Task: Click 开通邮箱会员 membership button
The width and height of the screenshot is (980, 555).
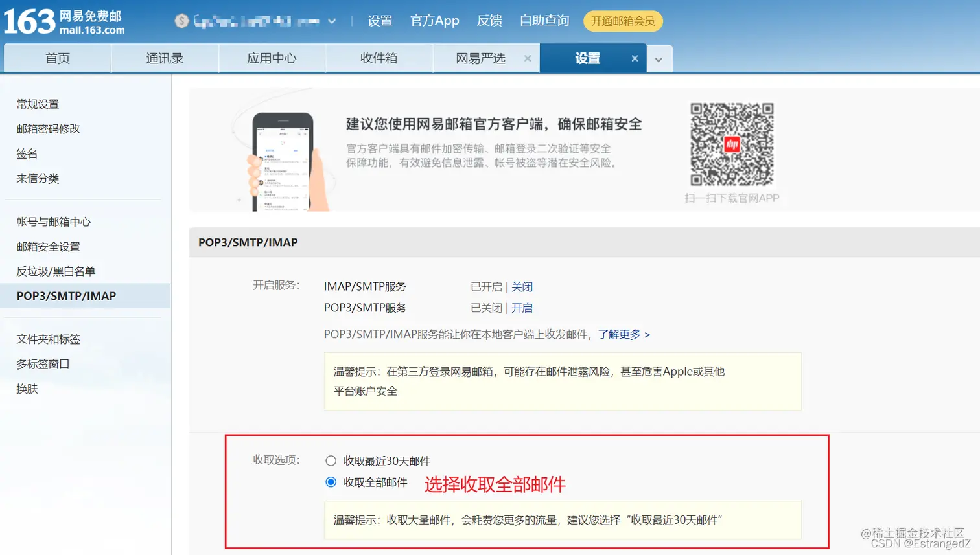Action: 622,20
